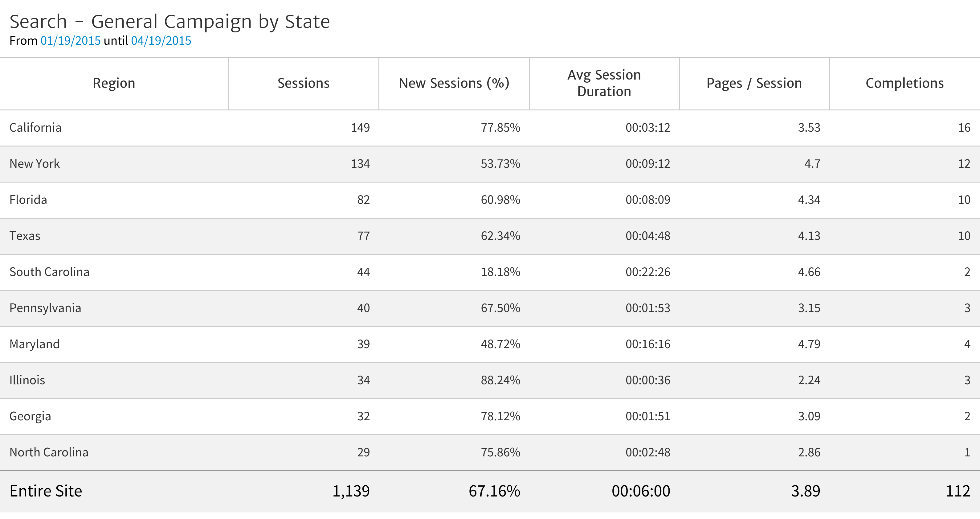Select the Avg Session Duration header

pyautogui.click(x=604, y=83)
